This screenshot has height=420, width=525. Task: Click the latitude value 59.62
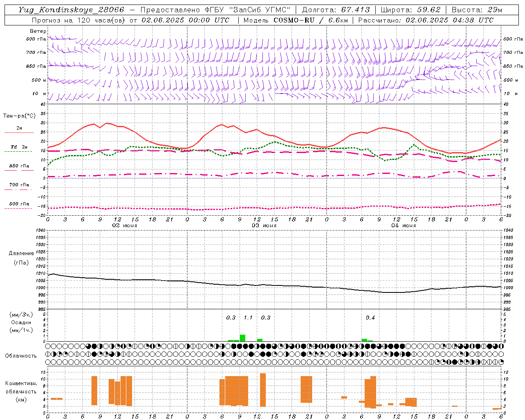coord(429,10)
